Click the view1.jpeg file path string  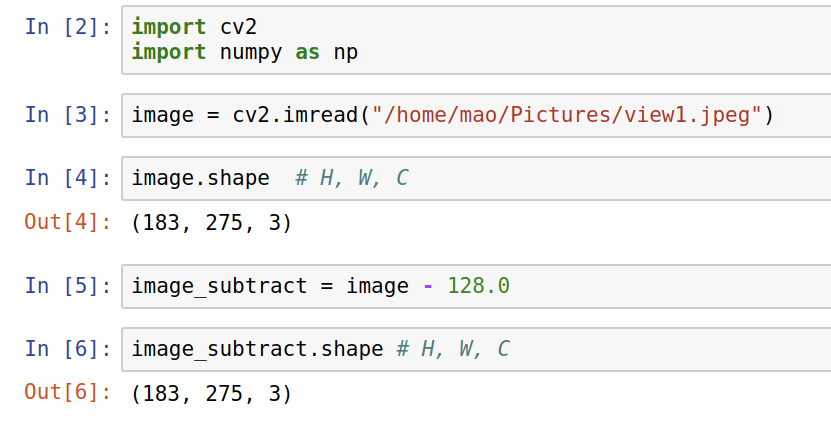point(567,115)
